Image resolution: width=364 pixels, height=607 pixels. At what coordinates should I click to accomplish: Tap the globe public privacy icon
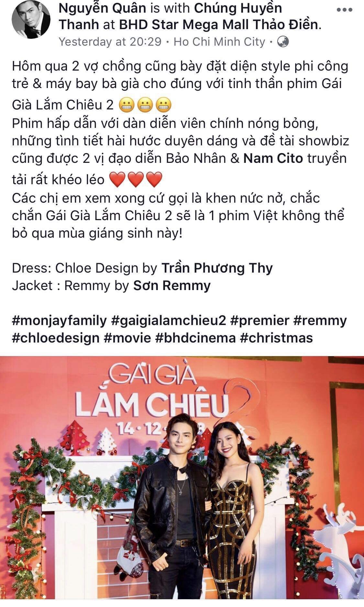283,42
